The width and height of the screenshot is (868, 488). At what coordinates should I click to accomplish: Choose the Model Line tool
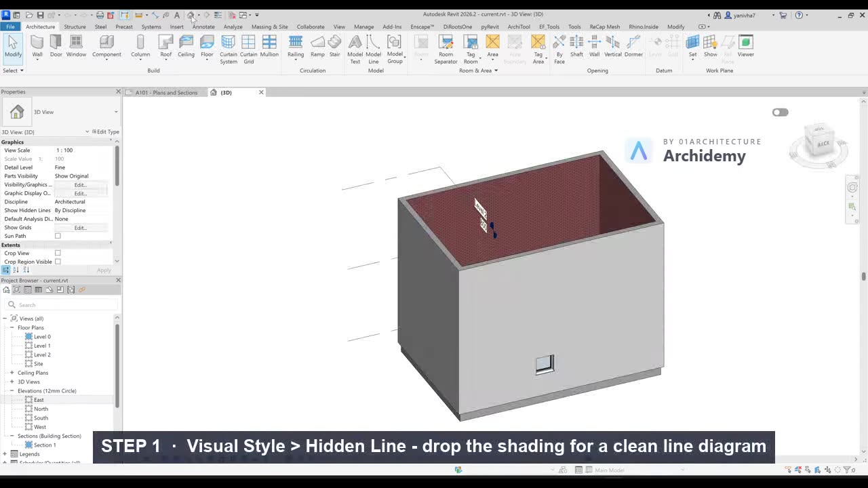pyautogui.click(x=373, y=49)
